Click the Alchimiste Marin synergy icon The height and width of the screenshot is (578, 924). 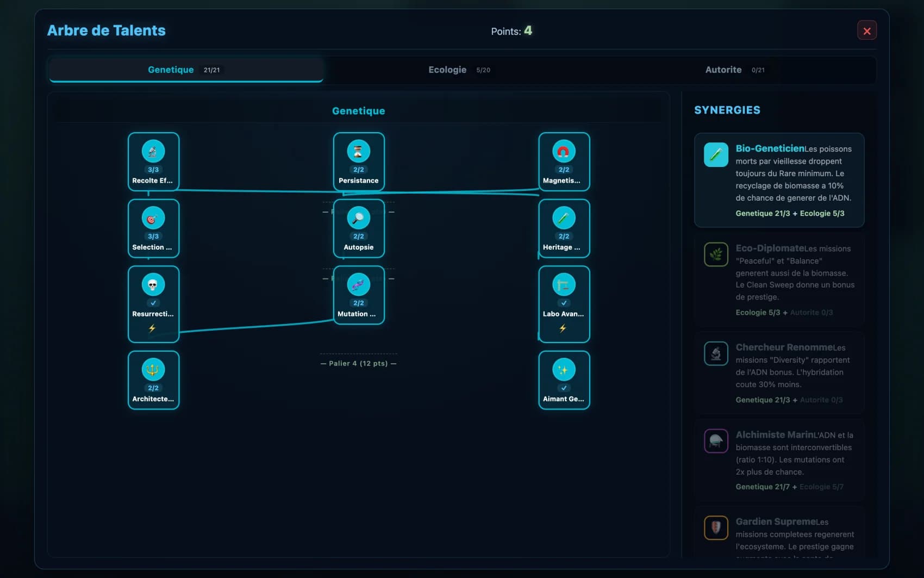716,441
